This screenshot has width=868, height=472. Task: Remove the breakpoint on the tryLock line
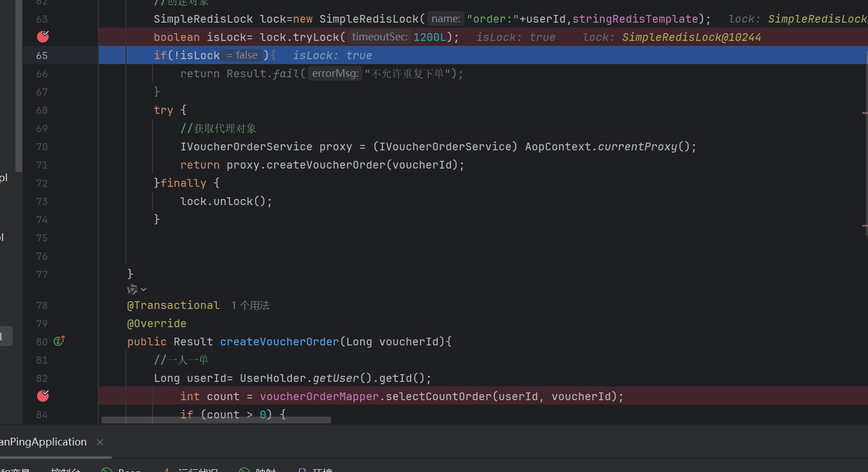[43, 36]
